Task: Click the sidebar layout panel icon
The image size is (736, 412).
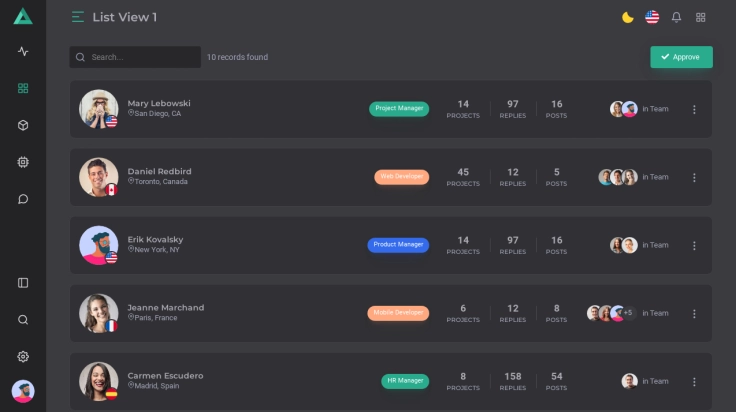Action: [23, 283]
